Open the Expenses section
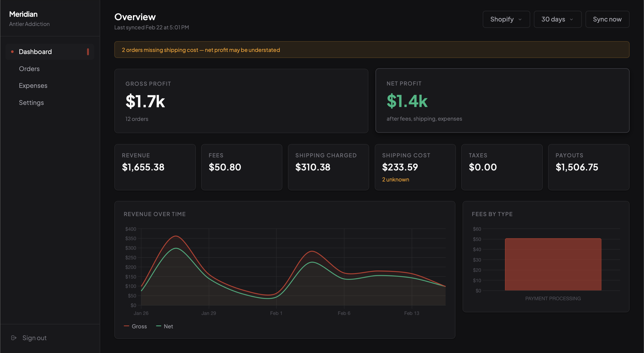Image resolution: width=644 pixels, height=353 pixels. (33, 85)
